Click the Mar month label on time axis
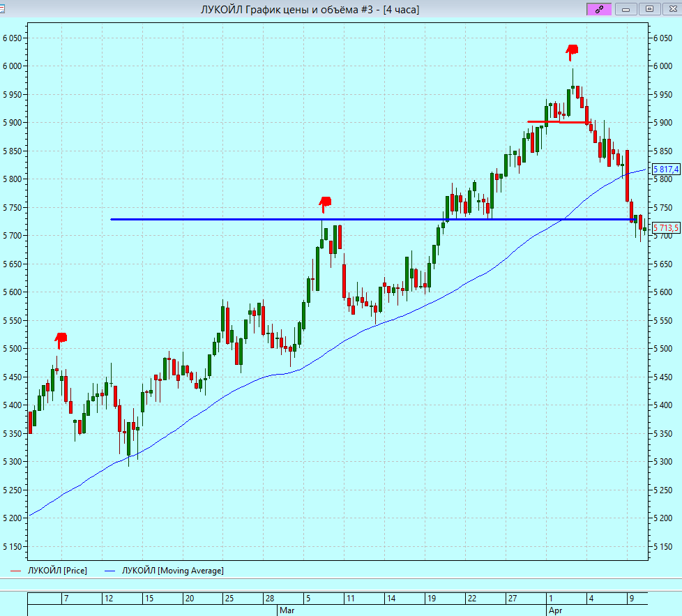682x616 pixels. 287,610
